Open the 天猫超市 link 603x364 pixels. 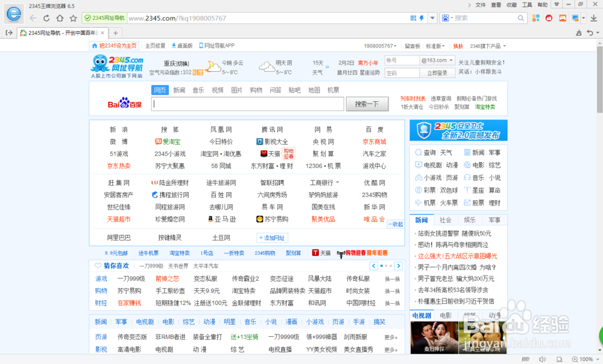pos(119,219)
